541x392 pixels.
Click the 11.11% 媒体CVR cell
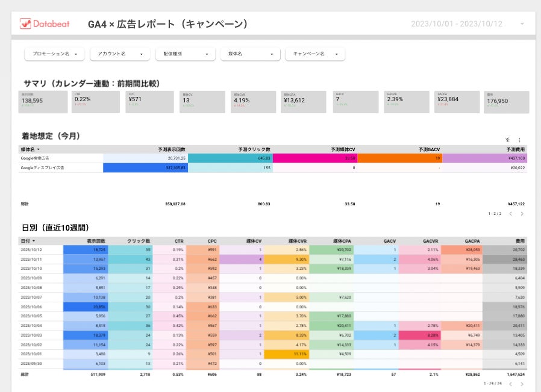coord(287,354)
